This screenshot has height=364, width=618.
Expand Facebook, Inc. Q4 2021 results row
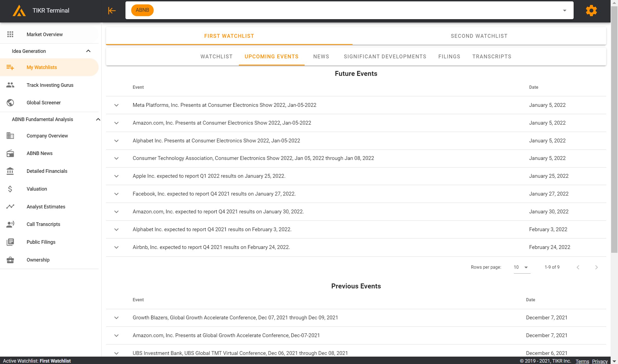pyautogui.click(x=116, y=194)
